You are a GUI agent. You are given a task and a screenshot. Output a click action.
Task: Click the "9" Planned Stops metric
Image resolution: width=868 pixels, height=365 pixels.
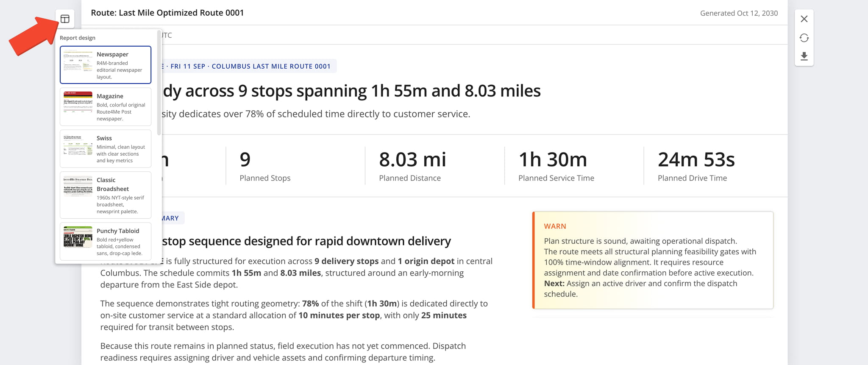[245, 159]
